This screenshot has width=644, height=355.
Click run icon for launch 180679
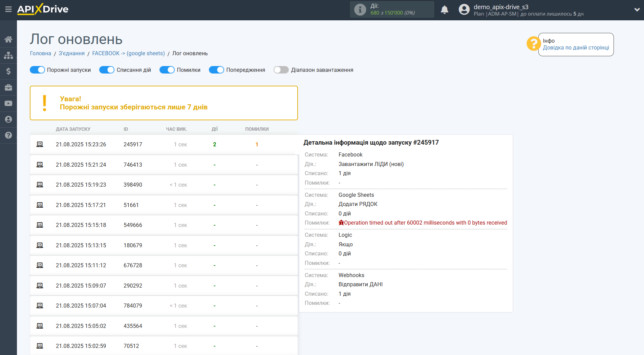(40, 245)
